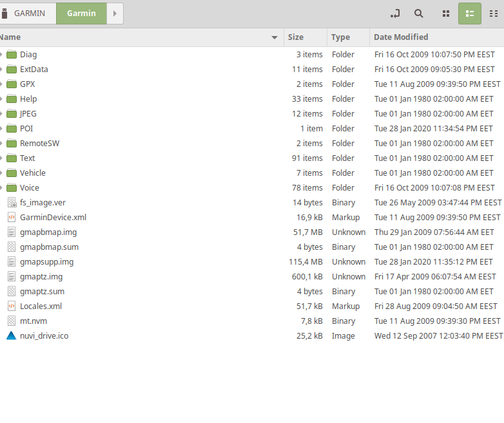Click the JPEG folder icon
Image resolution: width=504 pixels, height=423 pixels.
[x=12, y=114]
